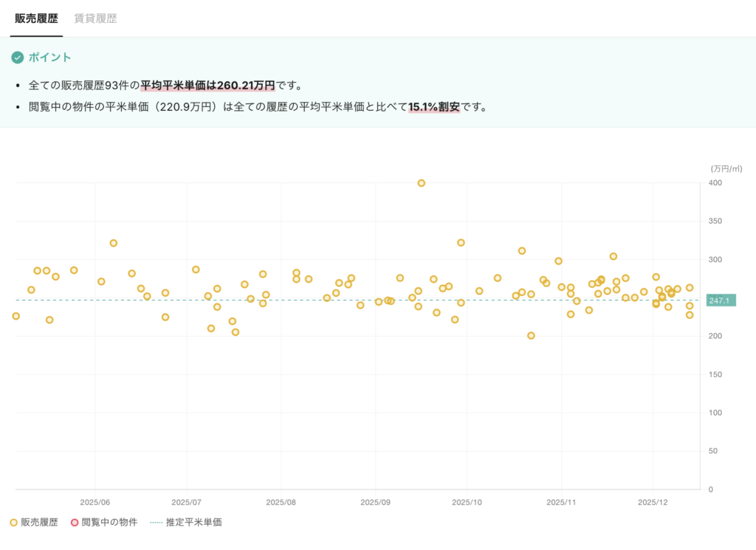Click the dashed line icon for 推定平米単価 legend
The width and height of the screenshot is (756, 550).
[x=156, y=523]
